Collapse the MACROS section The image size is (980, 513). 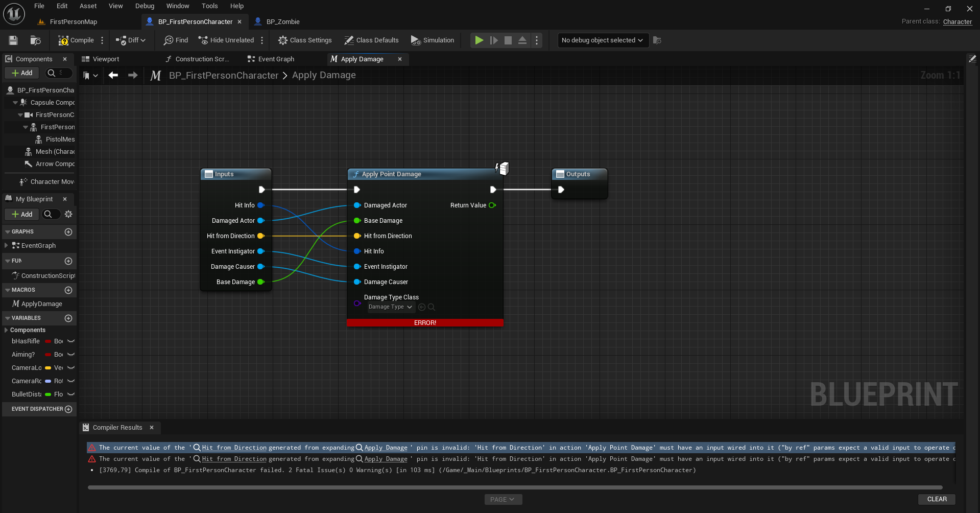click(8, 290)
